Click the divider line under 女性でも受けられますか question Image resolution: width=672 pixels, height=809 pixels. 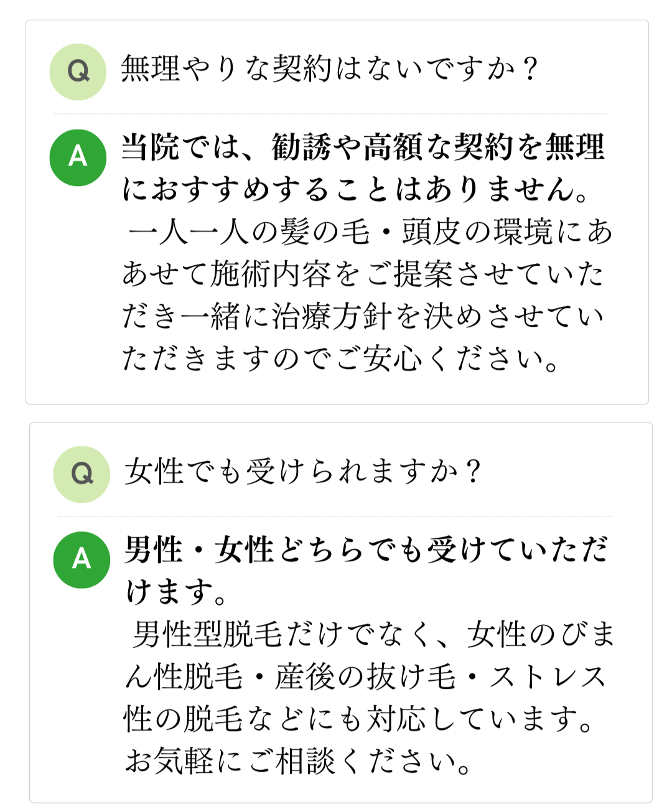pos(335,516)
